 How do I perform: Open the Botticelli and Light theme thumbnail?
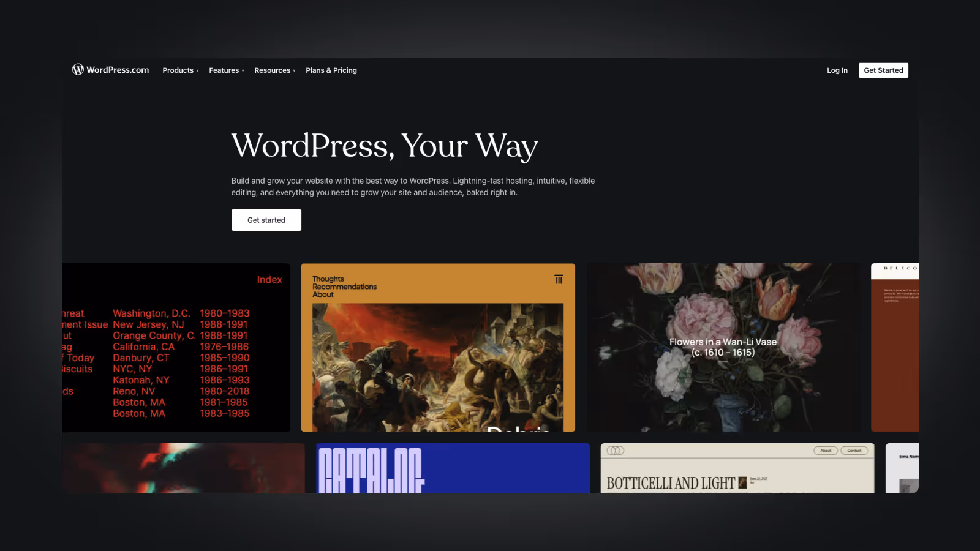[x=737, y=468]
